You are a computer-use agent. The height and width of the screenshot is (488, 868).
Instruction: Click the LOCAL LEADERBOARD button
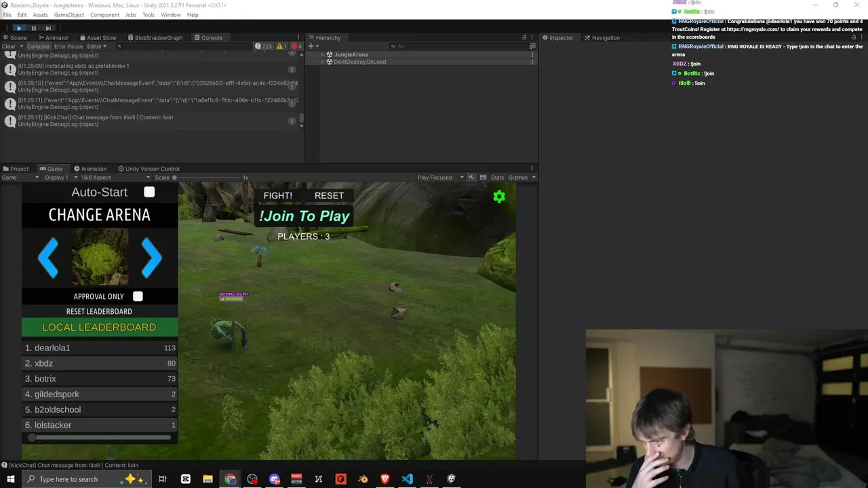(99, 327)
